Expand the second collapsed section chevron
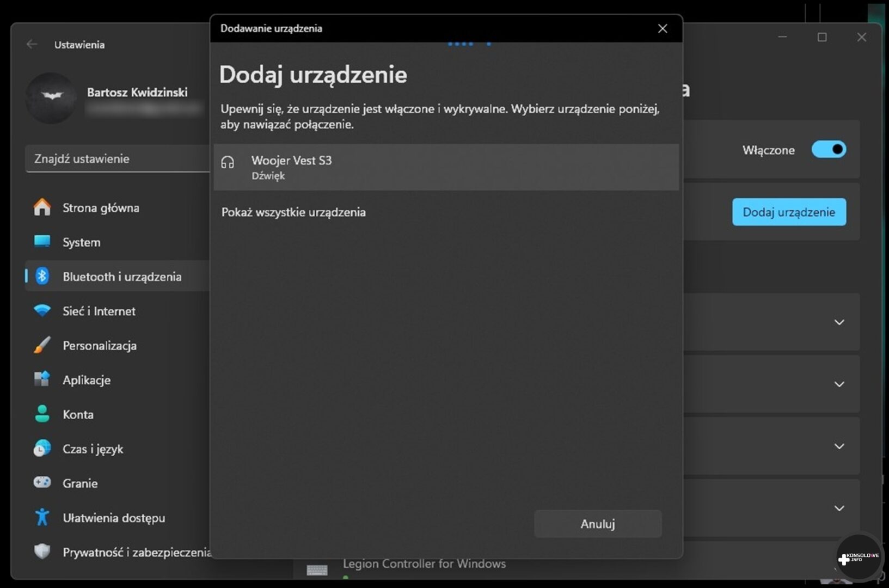 (x=839, y=384)
